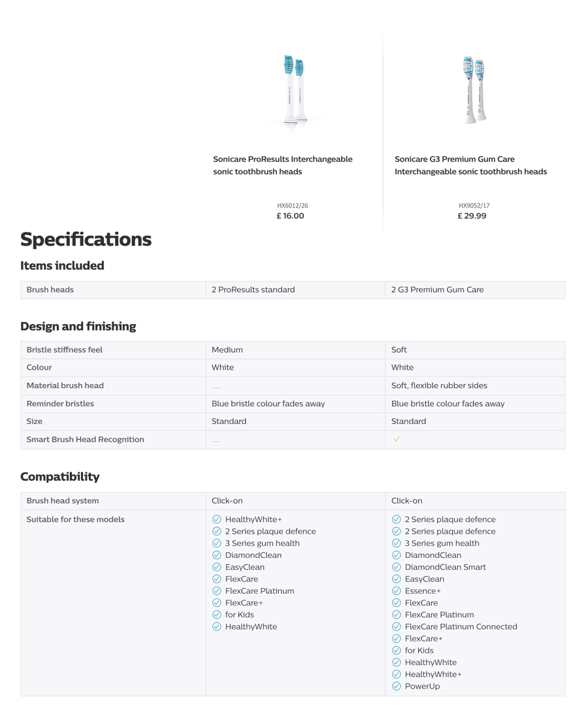588x716 pixels.
Task: Click the Design and finishing heading
Action: click(x=78, y=327)
